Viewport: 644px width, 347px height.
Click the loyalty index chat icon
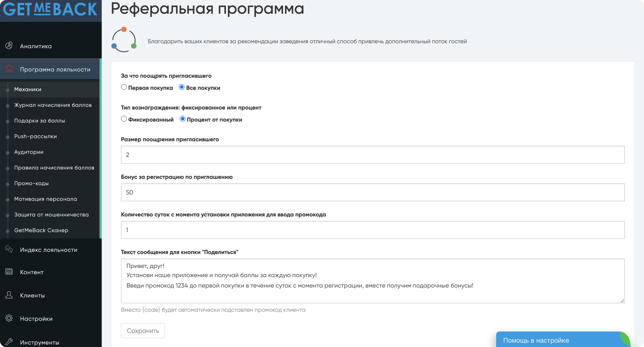9,249
